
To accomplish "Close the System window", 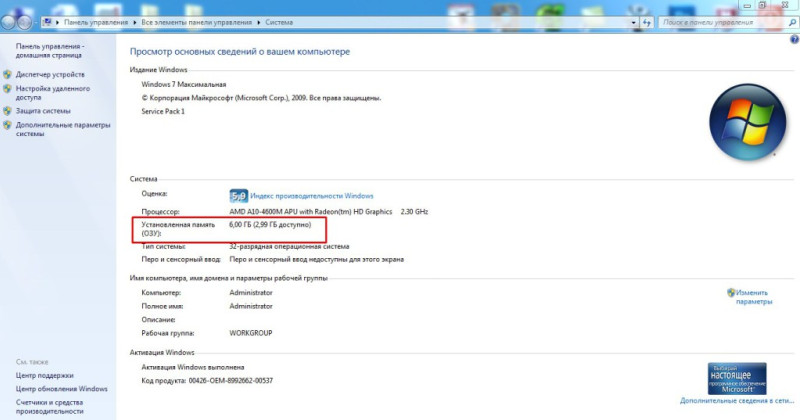I will click(785, 5).
